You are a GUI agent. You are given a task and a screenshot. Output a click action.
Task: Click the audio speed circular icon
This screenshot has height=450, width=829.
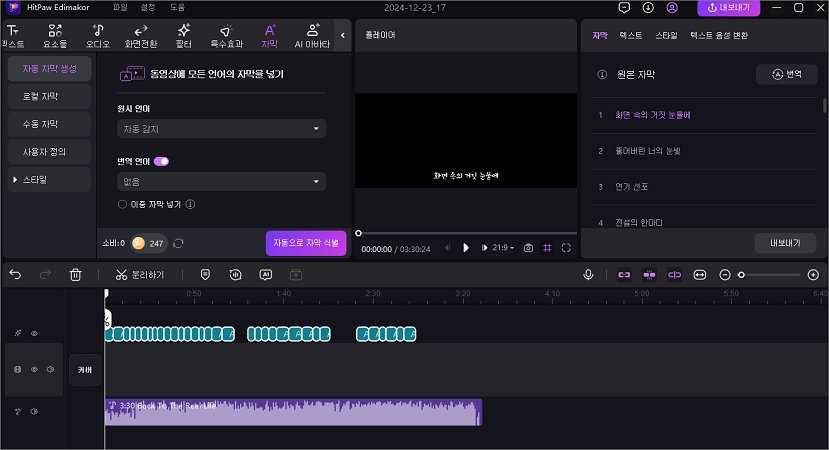[235, 274]
